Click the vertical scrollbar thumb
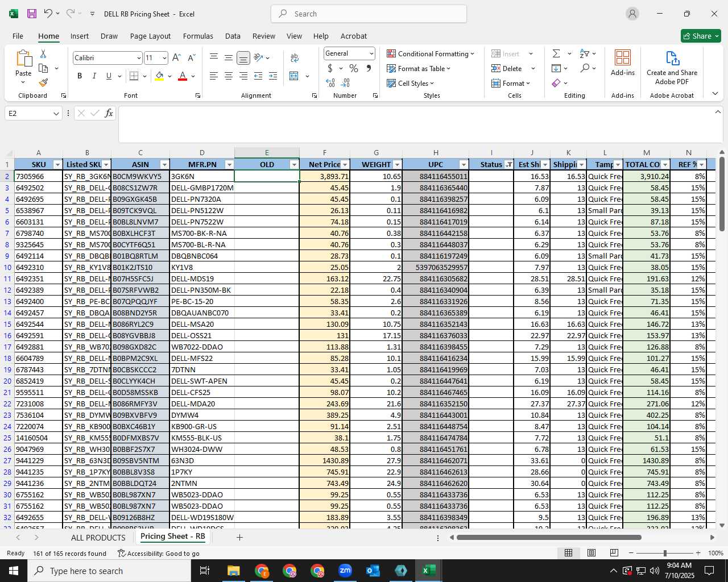The image size is (728, 582). [x=722, y=194]
